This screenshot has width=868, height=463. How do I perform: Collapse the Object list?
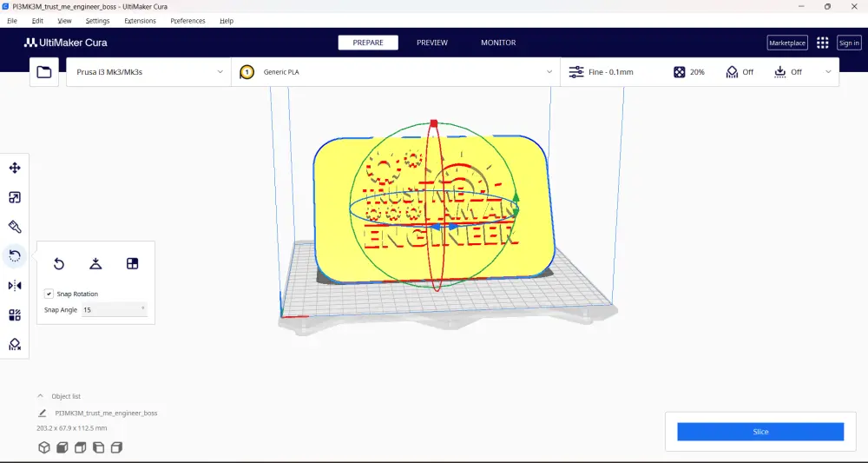[x=40, y=396]
